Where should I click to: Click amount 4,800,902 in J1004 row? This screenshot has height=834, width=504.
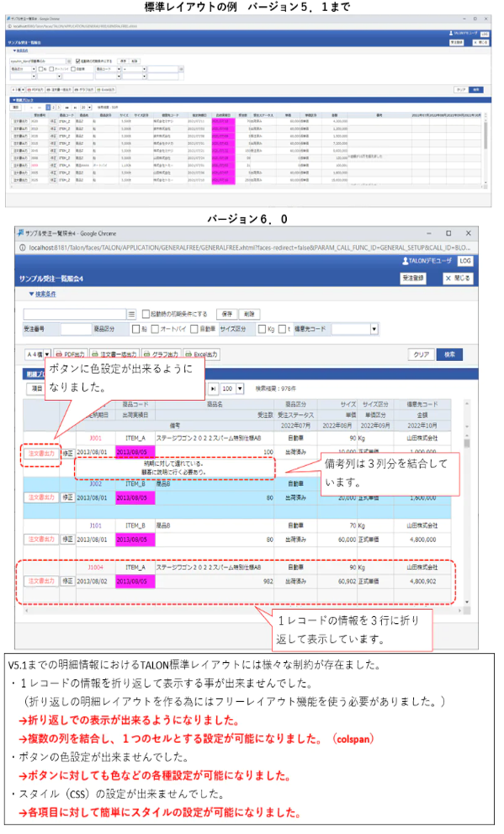coord(423,581)
